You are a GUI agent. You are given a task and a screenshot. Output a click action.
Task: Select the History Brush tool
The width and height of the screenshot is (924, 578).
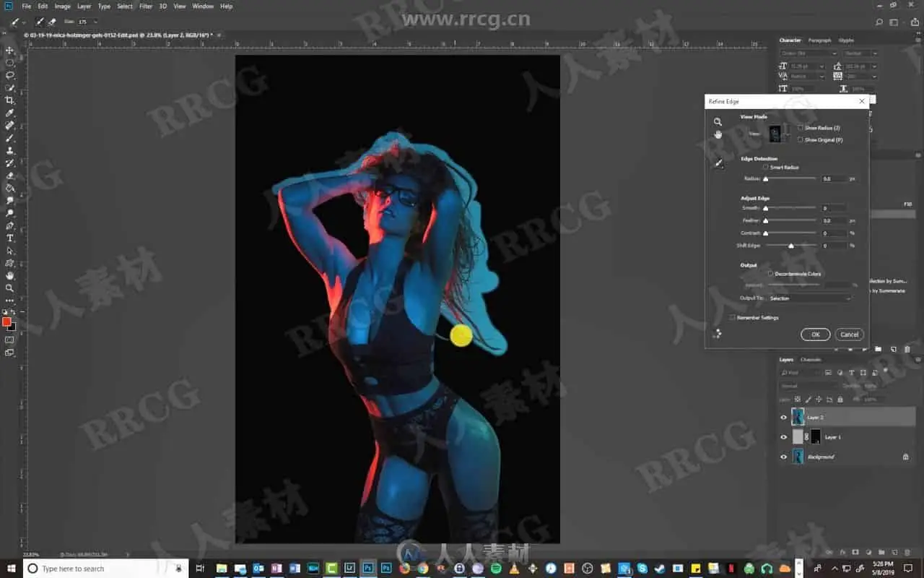[x=10, y=163]
